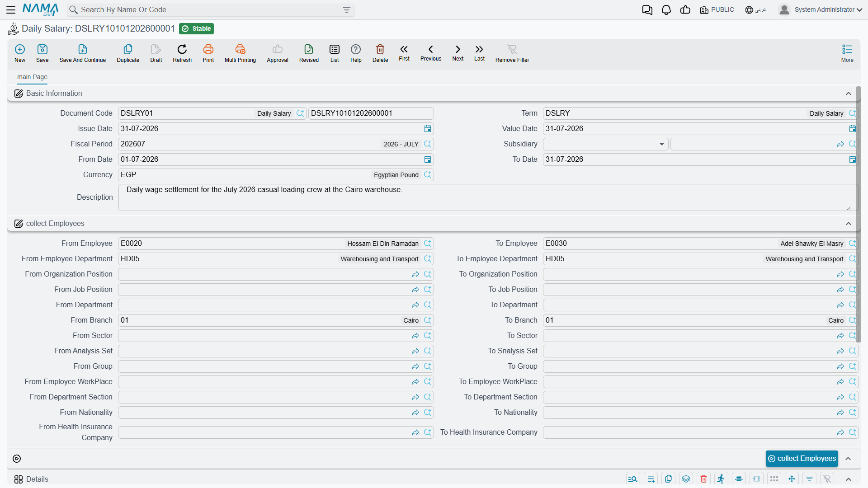Open System Administrator user menu

coord(821,9)
